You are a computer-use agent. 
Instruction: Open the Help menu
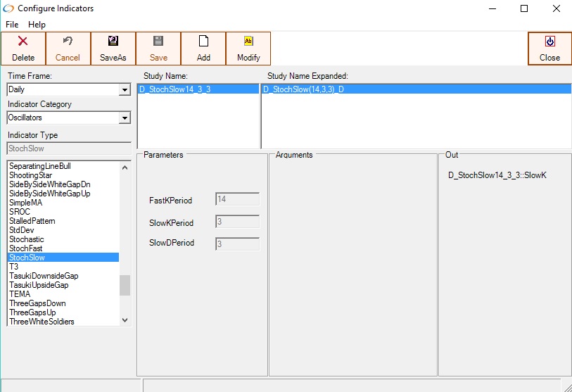(37, 25)
